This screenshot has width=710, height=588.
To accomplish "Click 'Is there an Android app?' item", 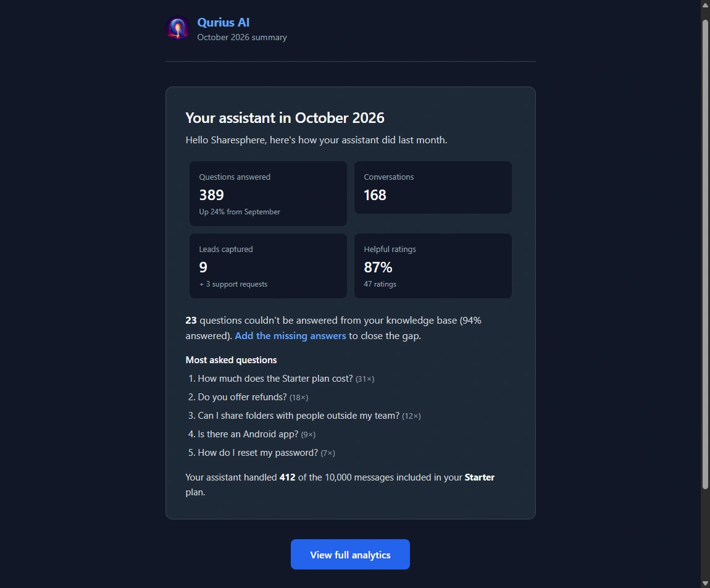I will pyautogui.click(x=248, y=434).
